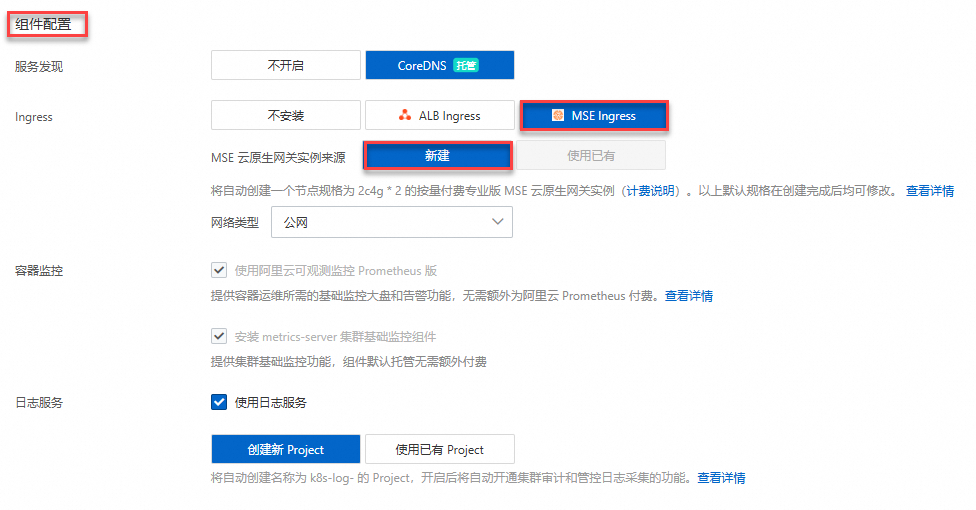The width and height of the screenshot is (976, 510).
Task: Open 查看详情 link for Prometheus monitoring
Action: [x=688, y=296]
